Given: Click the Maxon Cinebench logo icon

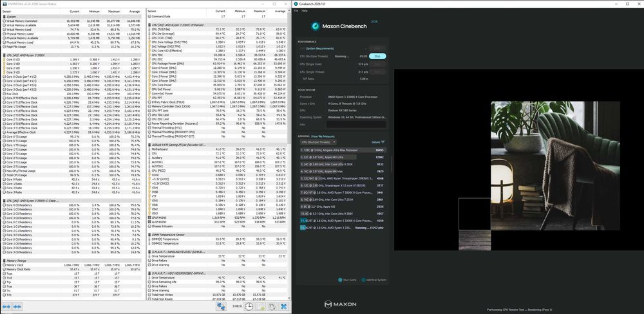Looking at the screenshot, I should [x=315, y=26].
